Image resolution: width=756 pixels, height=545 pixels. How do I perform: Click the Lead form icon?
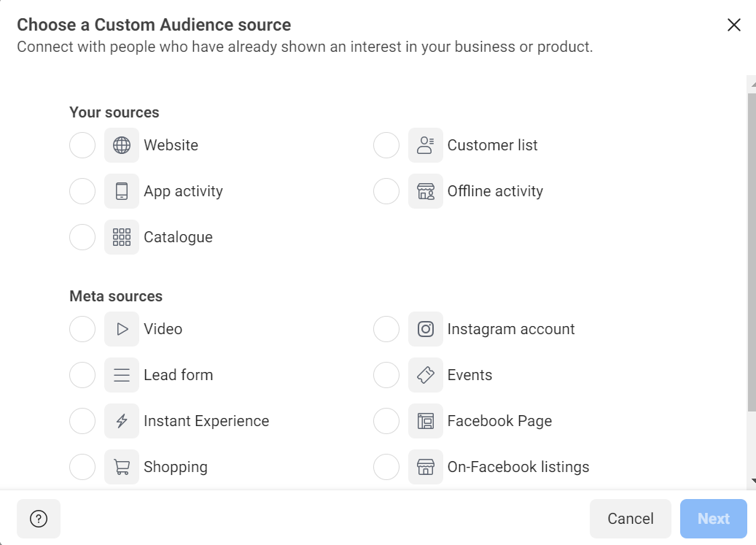coord(122,375)
